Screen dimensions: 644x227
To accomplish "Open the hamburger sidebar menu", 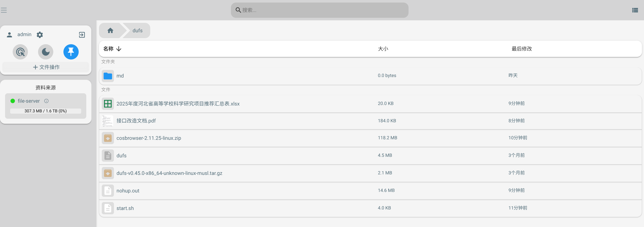I will coord(4,10).
